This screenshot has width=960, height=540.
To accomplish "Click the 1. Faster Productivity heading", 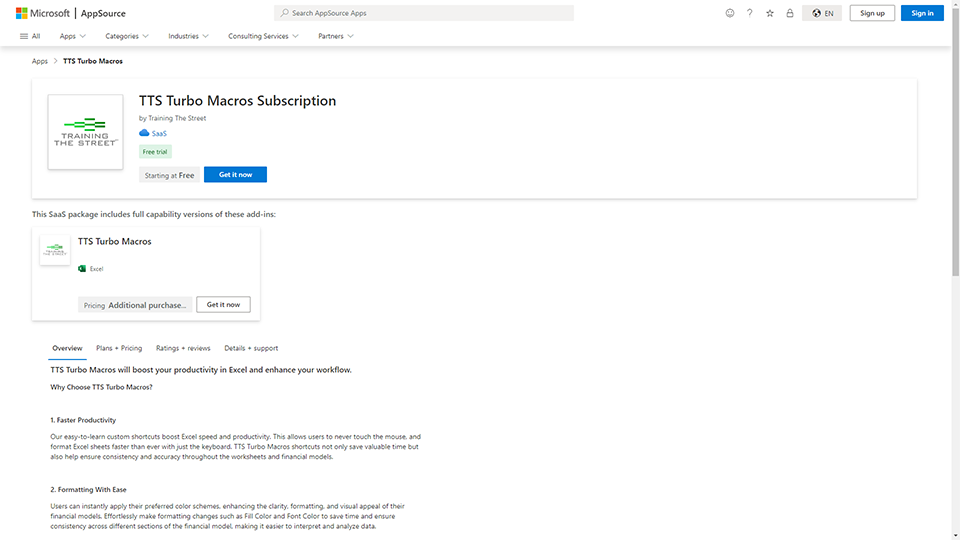I will pos(83,420).
